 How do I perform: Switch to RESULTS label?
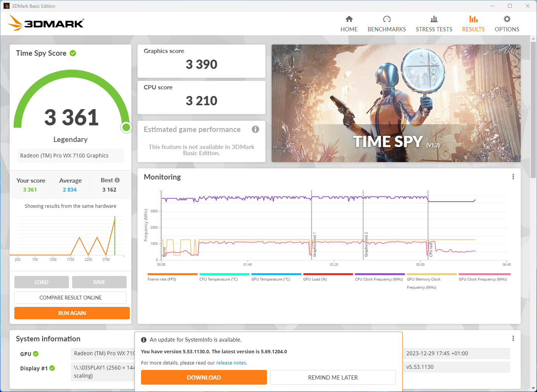[473, 29]
